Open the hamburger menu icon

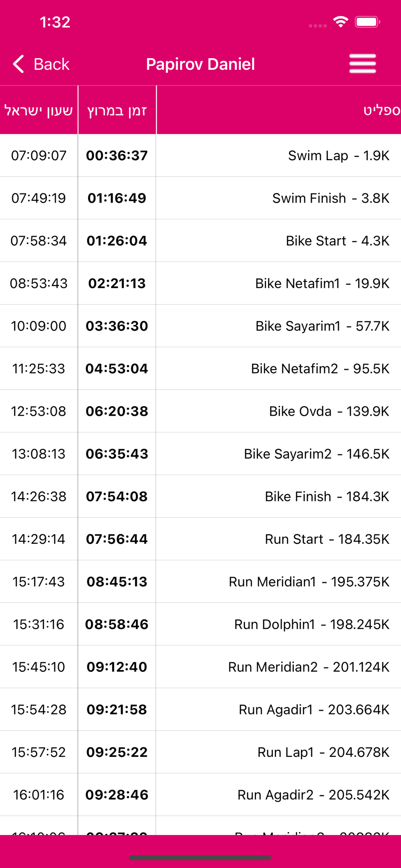(362, 64)
